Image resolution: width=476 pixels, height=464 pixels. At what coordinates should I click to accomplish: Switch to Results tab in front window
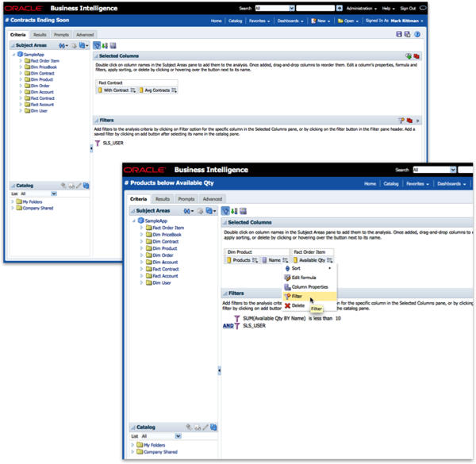pos(163,199)
